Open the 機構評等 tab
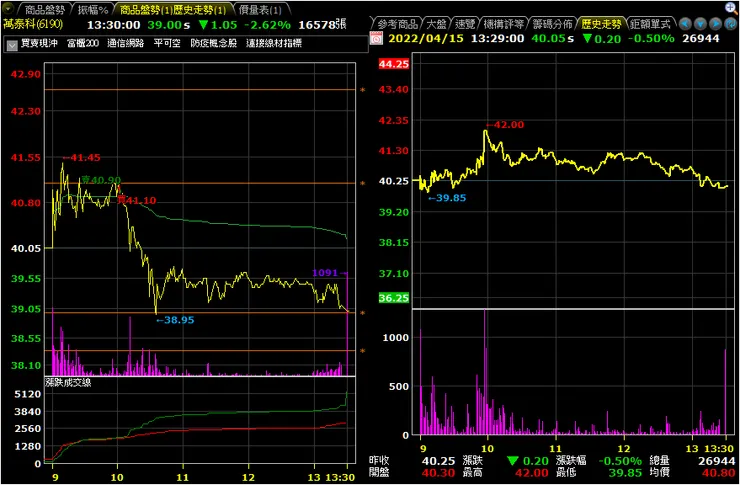Viewport: 740px width, 485px height. (504, 24)
